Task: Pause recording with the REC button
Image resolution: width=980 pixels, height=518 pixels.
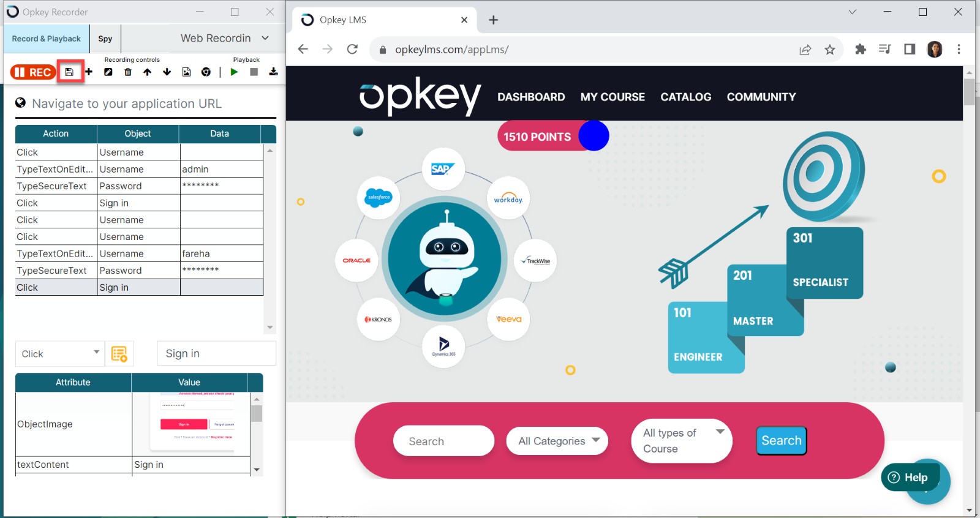Action: 33,72
